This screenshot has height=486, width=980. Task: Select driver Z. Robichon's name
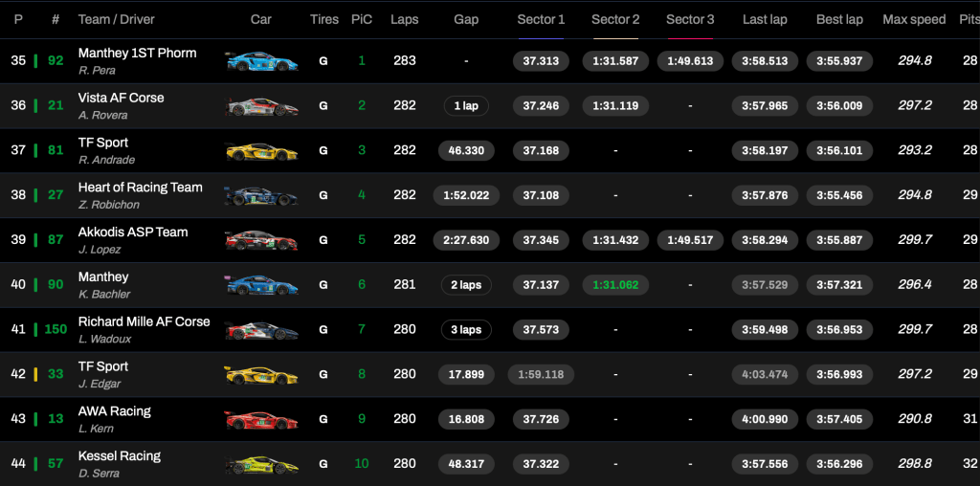(108, 205)
